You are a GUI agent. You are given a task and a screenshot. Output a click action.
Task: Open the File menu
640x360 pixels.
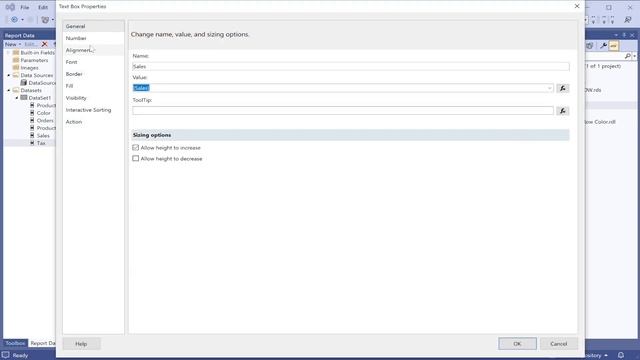(25, 7)
